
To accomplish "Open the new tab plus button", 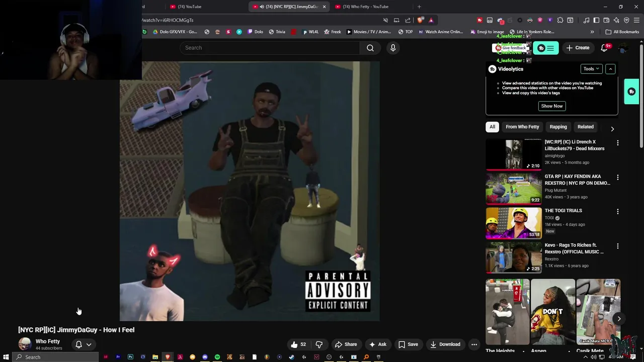I will (x=419, y=7).
